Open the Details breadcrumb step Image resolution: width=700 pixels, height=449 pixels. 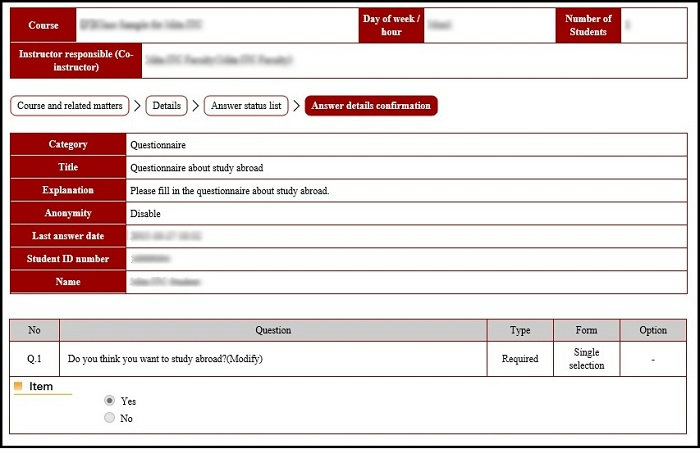166,106
